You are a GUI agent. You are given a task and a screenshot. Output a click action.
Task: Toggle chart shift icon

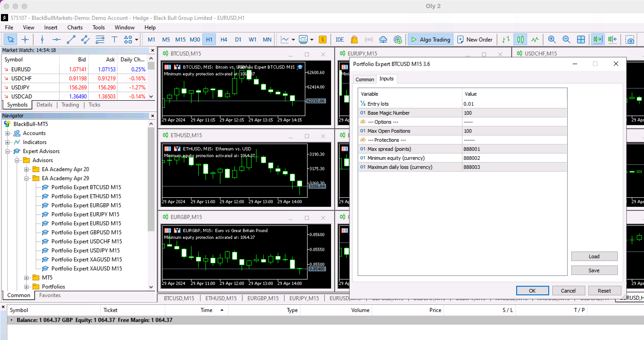pyautogui.click(x=612, y=40)
